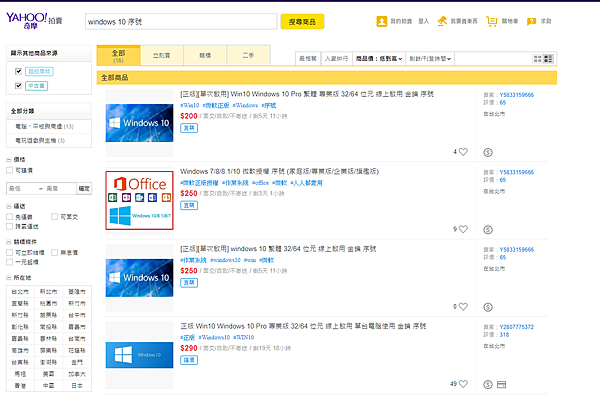Screen dimensions: 600x395
Task: Click the gavel sell-items icon
Action: point(442,21)
